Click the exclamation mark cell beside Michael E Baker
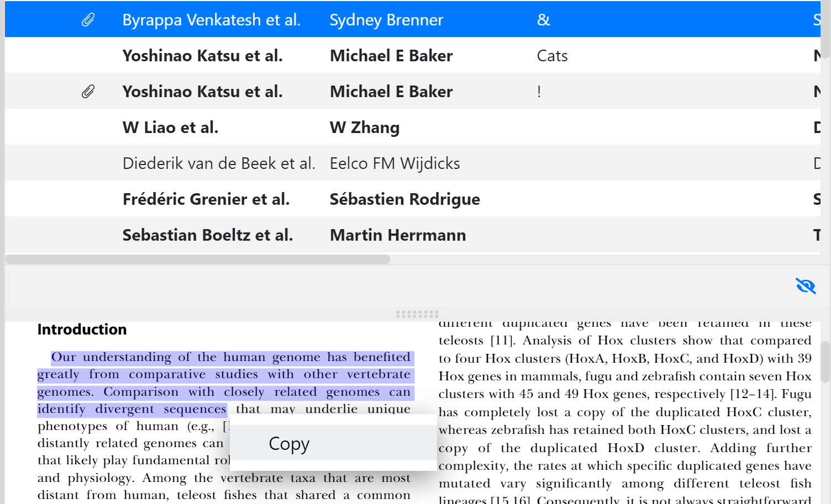This screenshot has height=504, width=831. pos(539,92)
